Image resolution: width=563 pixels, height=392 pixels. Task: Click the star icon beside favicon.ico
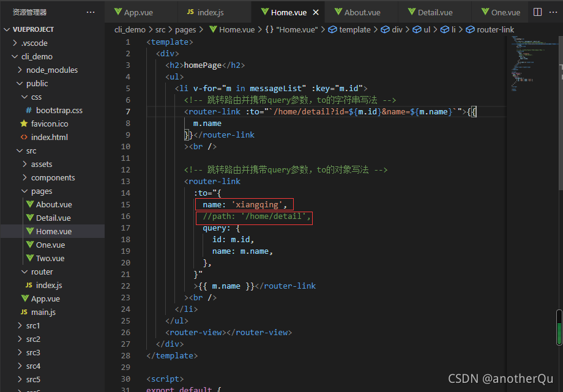pyautogui.click(x=24, y=124)
